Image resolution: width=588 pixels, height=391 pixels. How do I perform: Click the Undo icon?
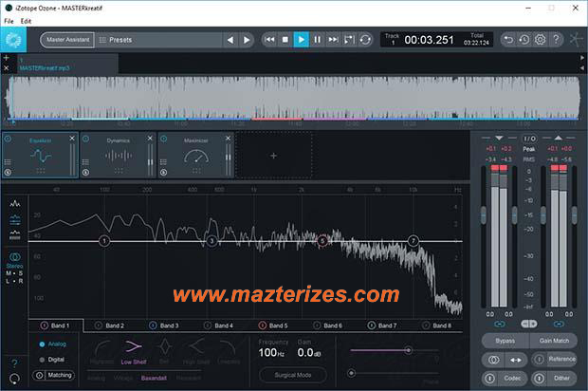pyautogui.click(x=508, y=40)
